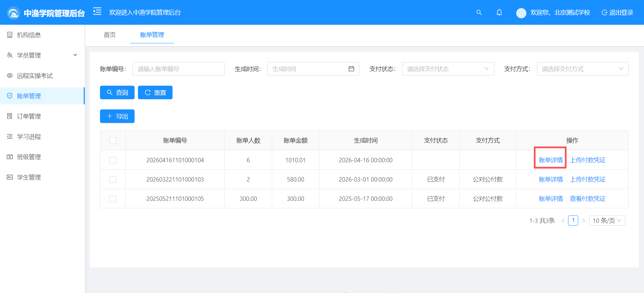Open the 10 条/页 page size selector
644x293 pixels.
tap(607, 221)
